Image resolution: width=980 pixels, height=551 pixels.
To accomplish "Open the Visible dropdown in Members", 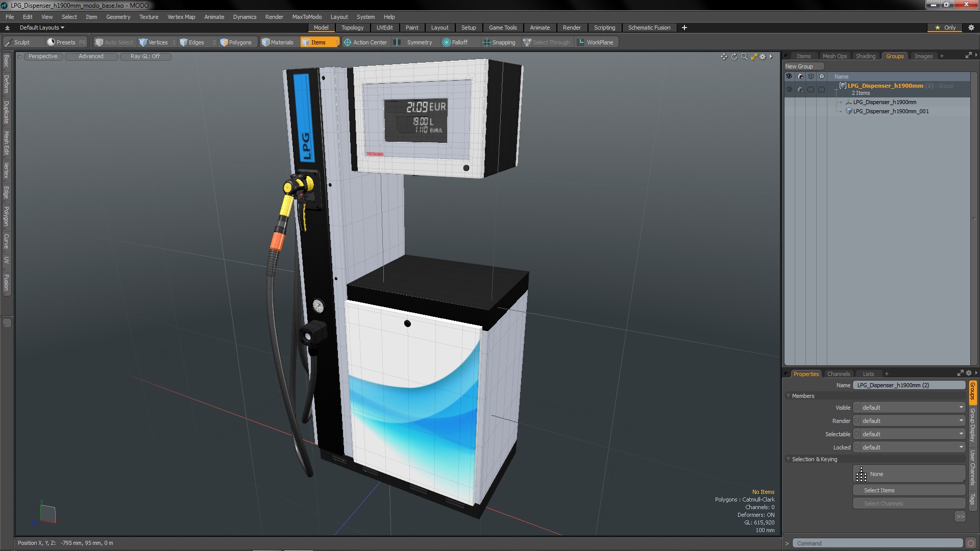I will (x=911, y=408).
